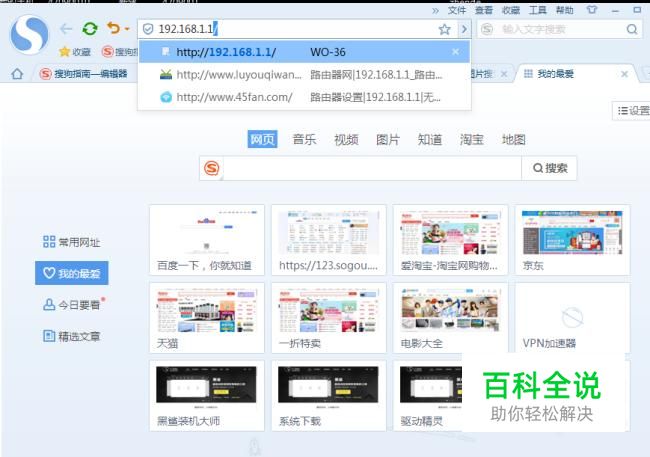Open the 工具 menu
The height and width of the screenshot is (457, 650).
pyautogui.click(x=537, y=10)
